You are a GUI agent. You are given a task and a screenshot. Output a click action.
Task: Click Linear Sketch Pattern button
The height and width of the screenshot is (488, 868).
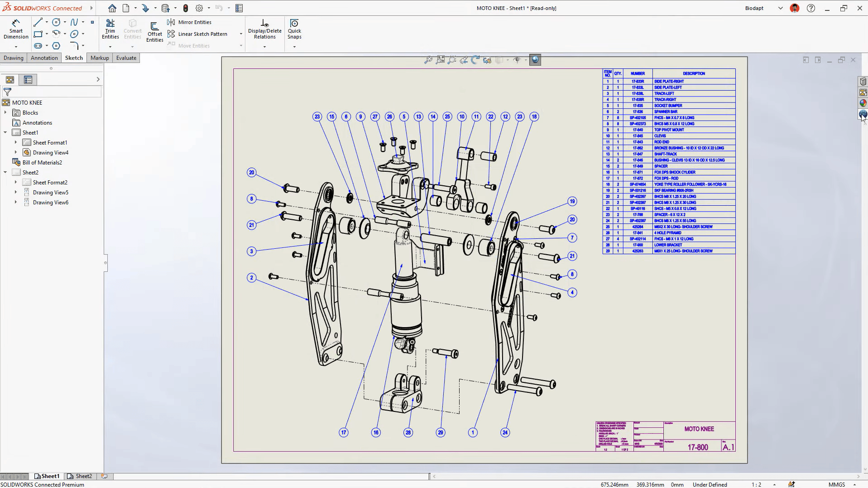[x=198, y=34]
